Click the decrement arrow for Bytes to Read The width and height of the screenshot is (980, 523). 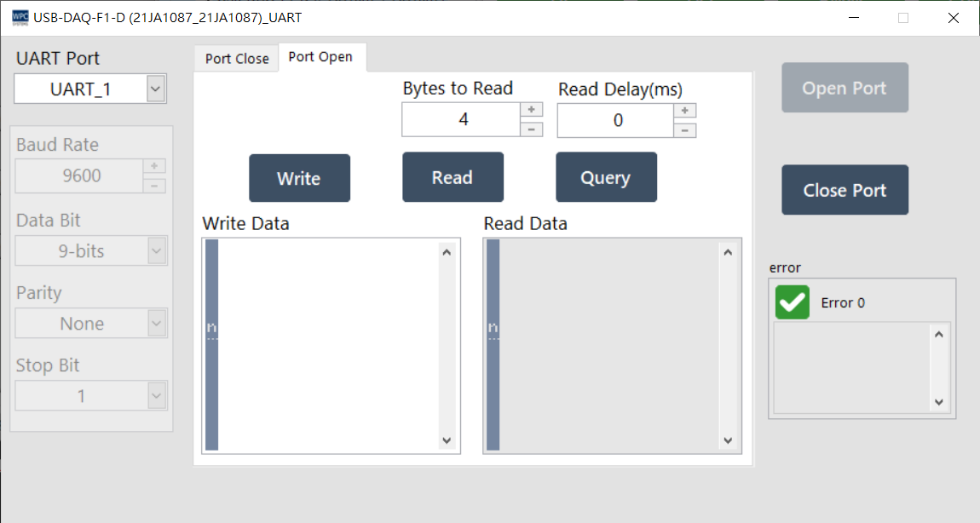coord(532,129)
